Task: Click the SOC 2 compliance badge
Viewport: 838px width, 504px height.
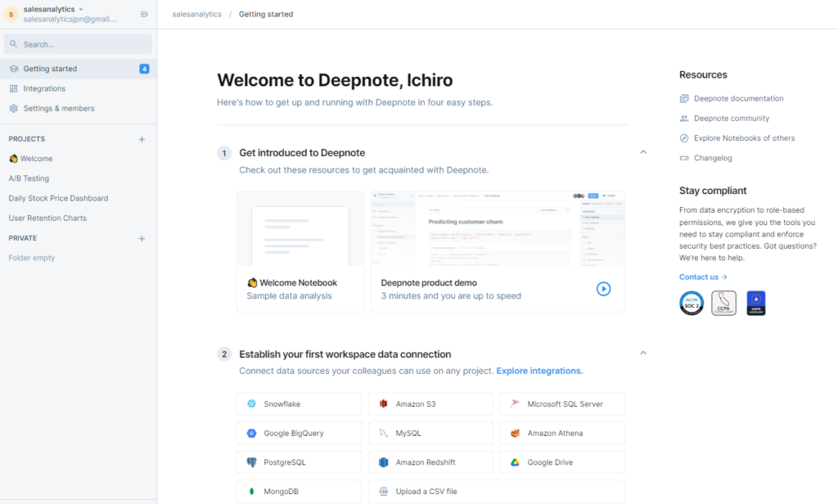Action: coord(692,303)
